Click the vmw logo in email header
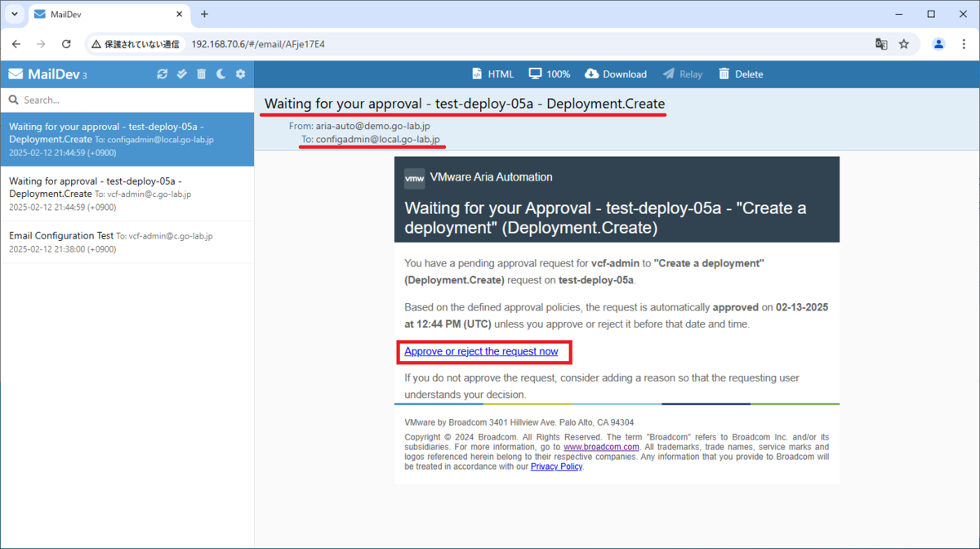This screenshot has width=980, height=549. coord(414,177)
